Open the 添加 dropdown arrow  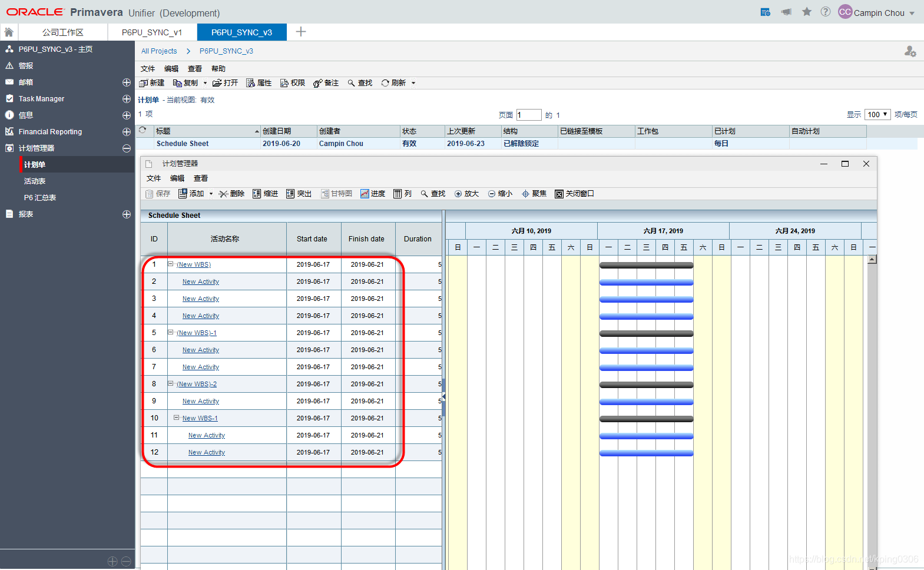pos(211,194)
